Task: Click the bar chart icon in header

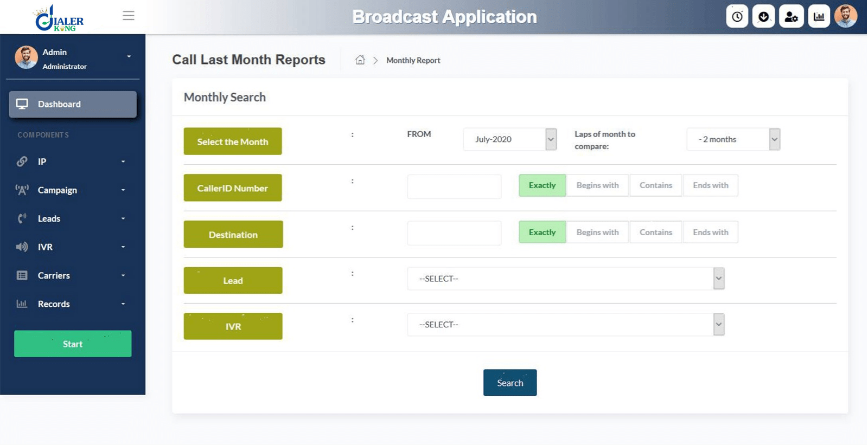Action: click(819, 17)
